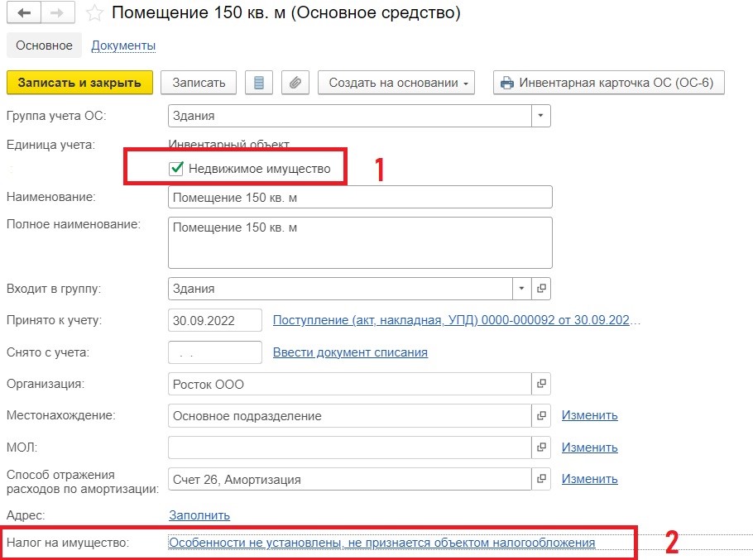Switch to the Основное tab
The height and width of the screenshot is (560, 753).
point(44,45)
